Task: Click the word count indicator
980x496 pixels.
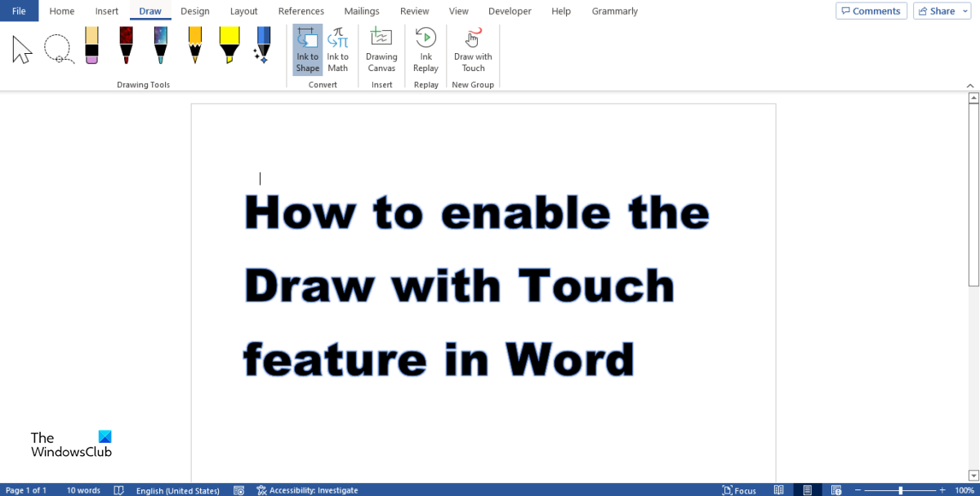Action: (82, 490)
